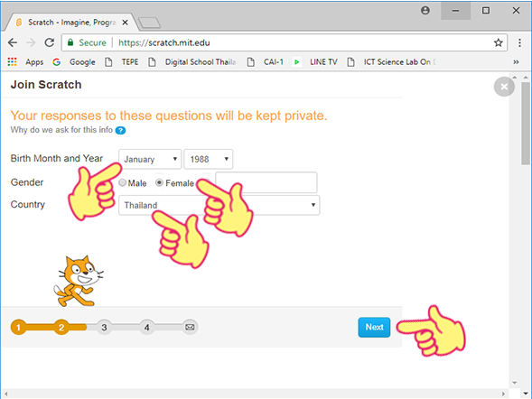Open the birth year dropdown showing 1988
The width and height of the screenshot is (532, 399).
point(209,159)
